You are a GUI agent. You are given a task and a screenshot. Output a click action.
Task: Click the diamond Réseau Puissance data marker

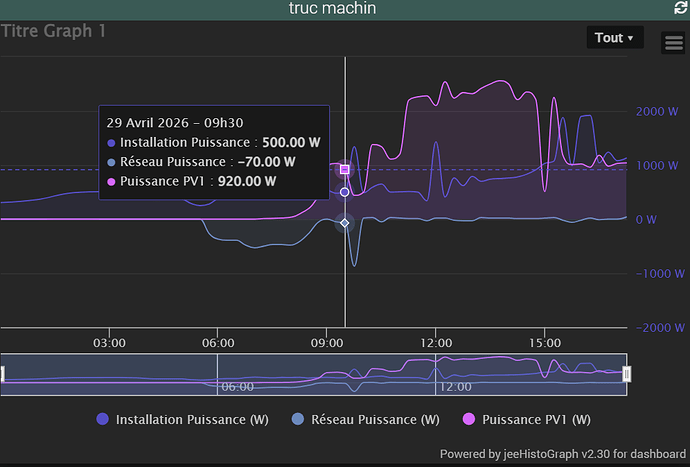coord(345,223)
